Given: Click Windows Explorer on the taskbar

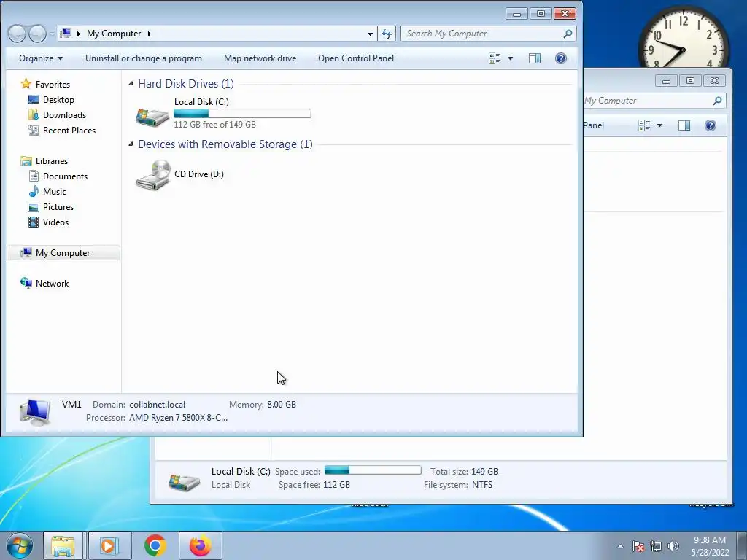Looking at the screenshot, I should [63, 545].
